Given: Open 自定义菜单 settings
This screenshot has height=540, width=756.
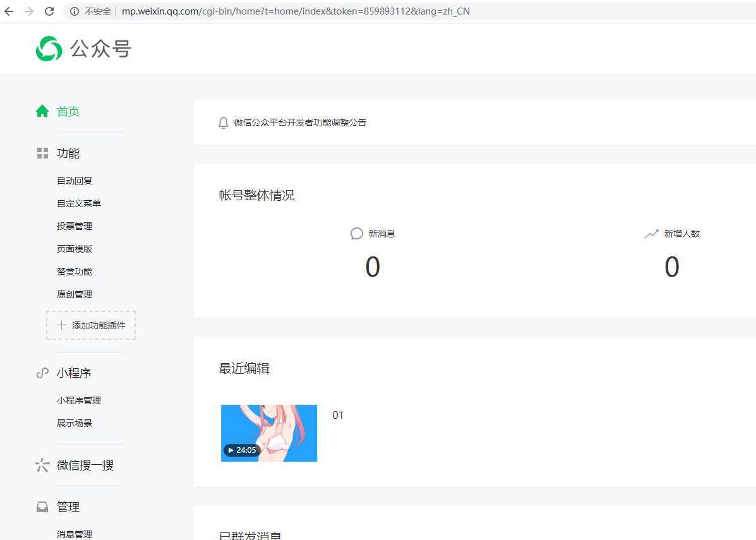Looking at the screenshot, I should 78,203.
